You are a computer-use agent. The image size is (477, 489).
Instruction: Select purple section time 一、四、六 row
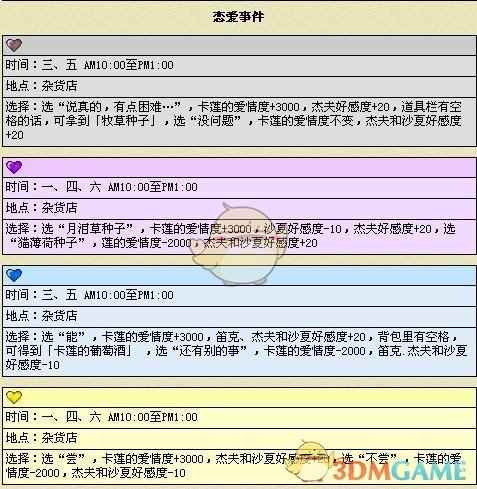239,187
